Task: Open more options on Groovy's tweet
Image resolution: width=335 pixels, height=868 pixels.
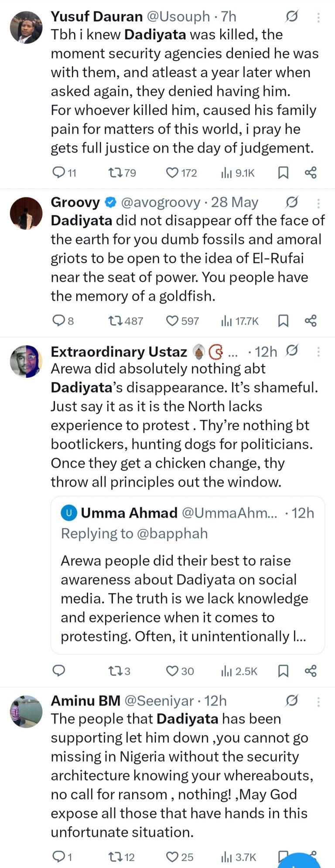Action: click(x=318, y=203)
